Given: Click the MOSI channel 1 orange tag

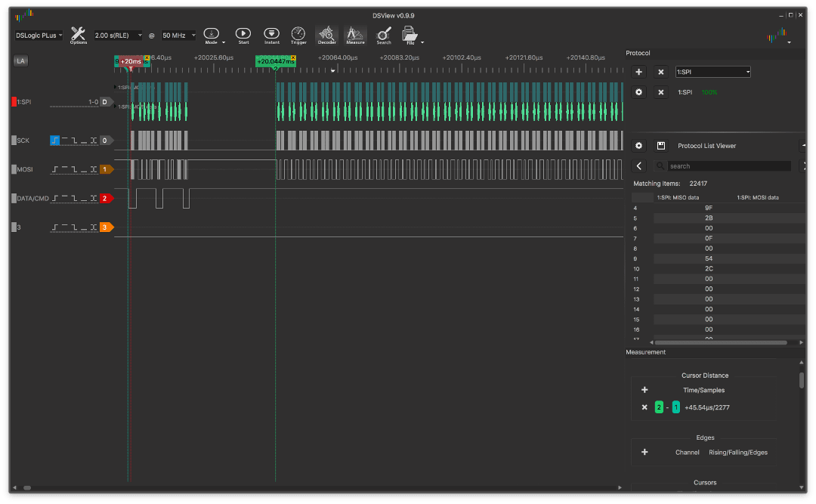Looking at the screenshot, I should [x=106, y=169].
